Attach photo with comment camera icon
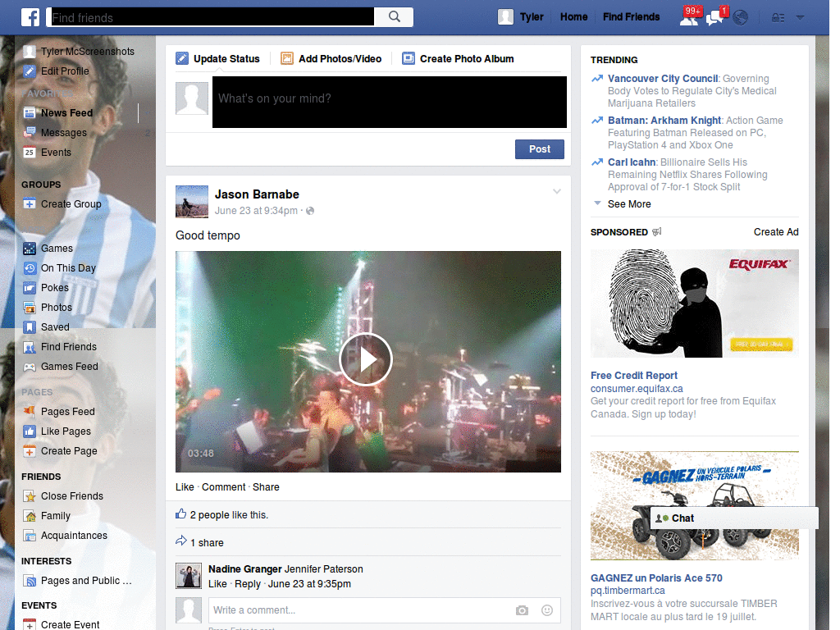This screenshot has height=630, width=840. [x=522, y=610]
